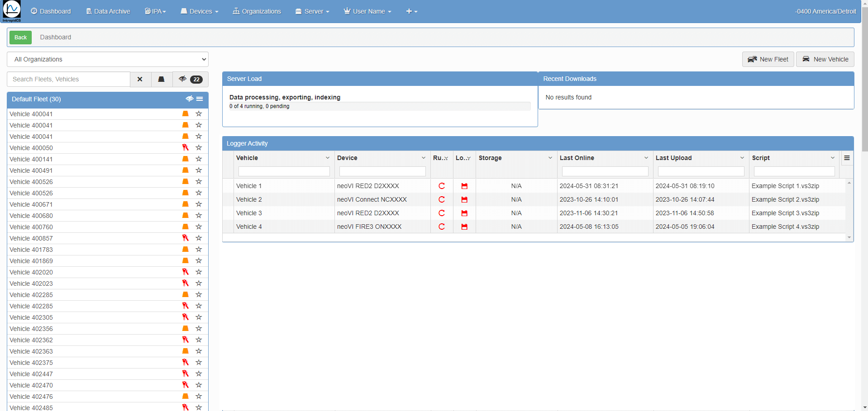Star Vehicle 400050 as favorite
Viewport: 868px width, 411px height.
(x=199, y=147)
